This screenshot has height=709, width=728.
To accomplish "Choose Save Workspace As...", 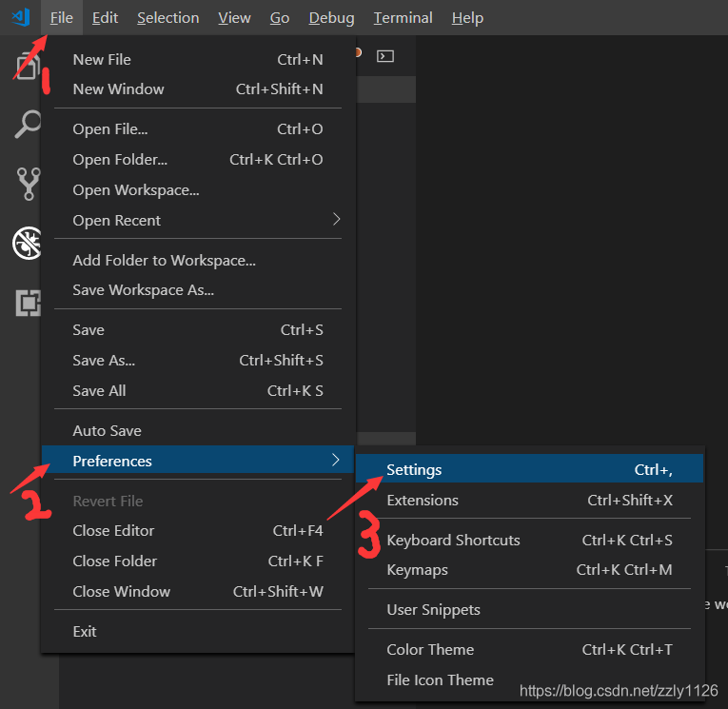I will (x=198, y=289).
